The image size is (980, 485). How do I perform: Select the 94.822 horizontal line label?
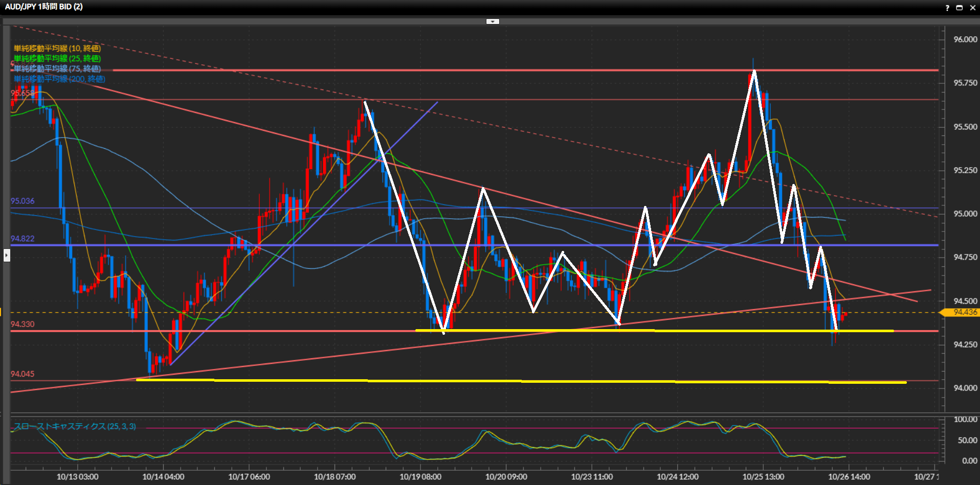(x=23, y=239)
